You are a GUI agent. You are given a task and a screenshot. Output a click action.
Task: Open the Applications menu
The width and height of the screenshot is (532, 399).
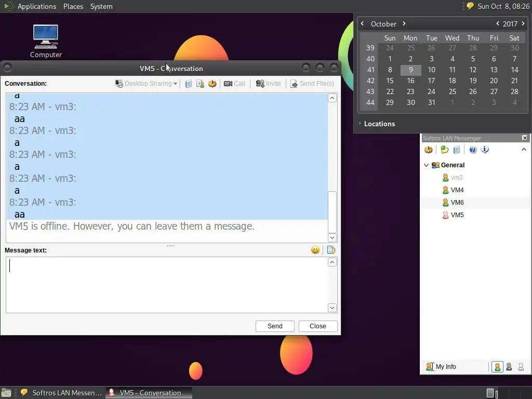pos(37,6)
